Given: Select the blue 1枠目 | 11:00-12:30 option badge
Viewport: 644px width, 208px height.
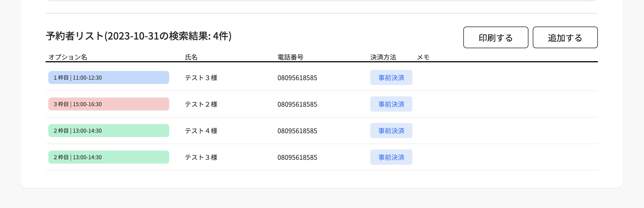Looking at the screenshot, I should click(x=108, y=77).
